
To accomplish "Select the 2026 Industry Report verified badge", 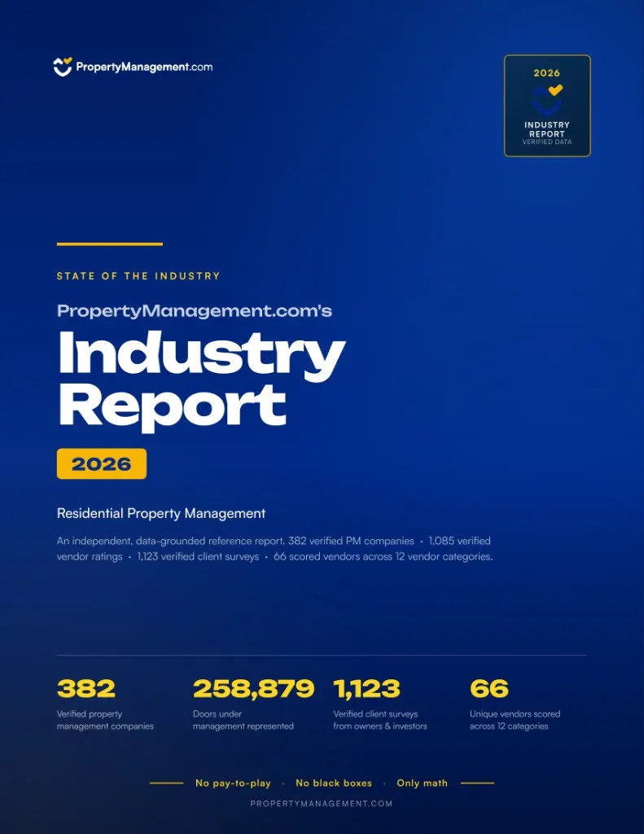I will pos(547,106).
